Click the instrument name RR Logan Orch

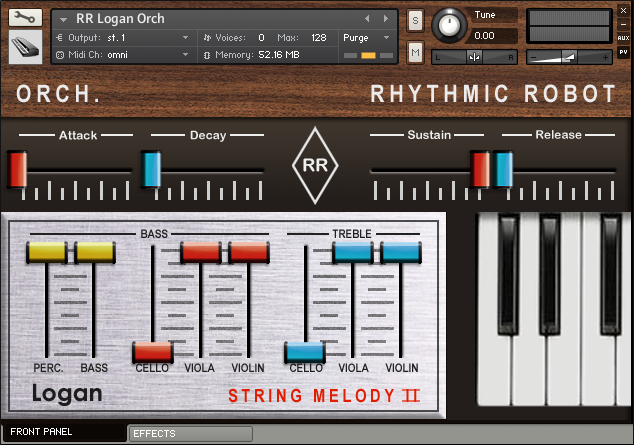pyautogui.click(x=120, y=19)
